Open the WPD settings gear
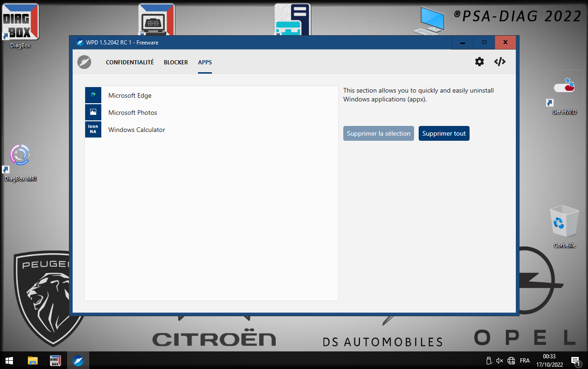Viewport: 588px width, 369px height. [479, 62]
